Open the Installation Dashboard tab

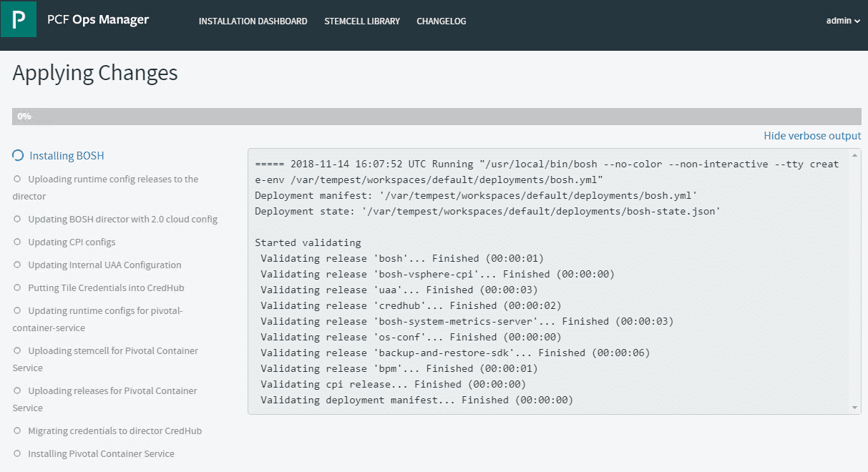pos(253,21)
